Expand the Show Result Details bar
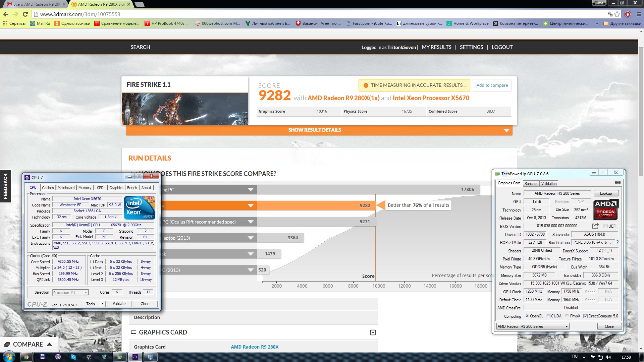 (x=319, y=130)
